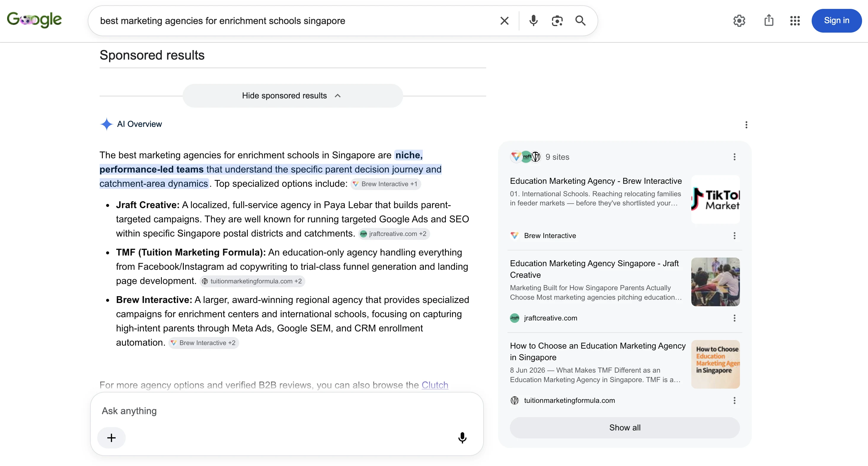The height and width of the screenshot is (466, 868).
Task: Click the AI Overview label
Action: [139, 124]
